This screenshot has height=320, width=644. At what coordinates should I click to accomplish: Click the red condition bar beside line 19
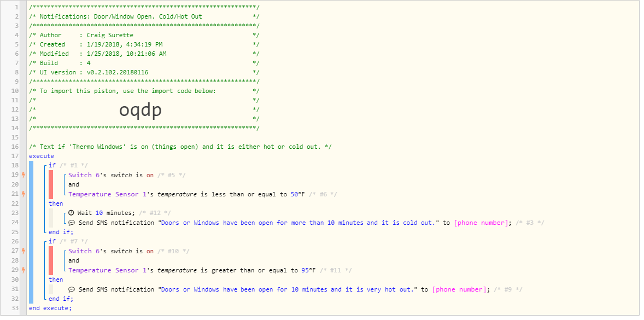(x=51, y=184)
